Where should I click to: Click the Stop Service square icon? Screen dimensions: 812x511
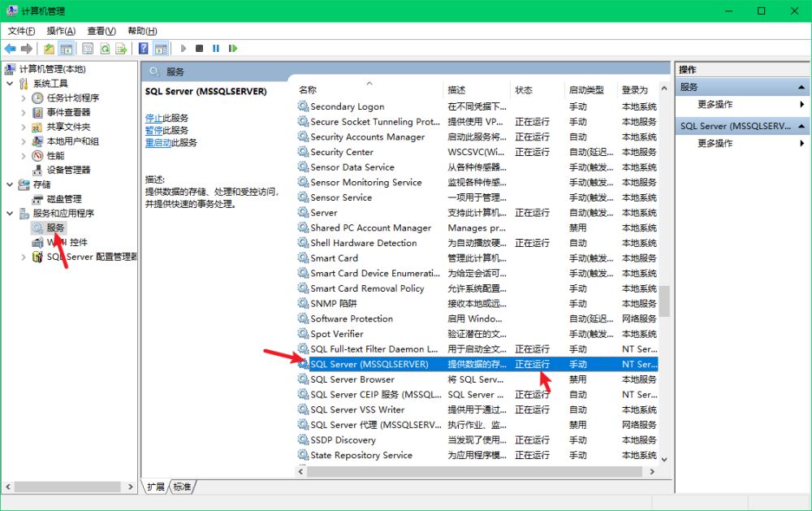200,49
